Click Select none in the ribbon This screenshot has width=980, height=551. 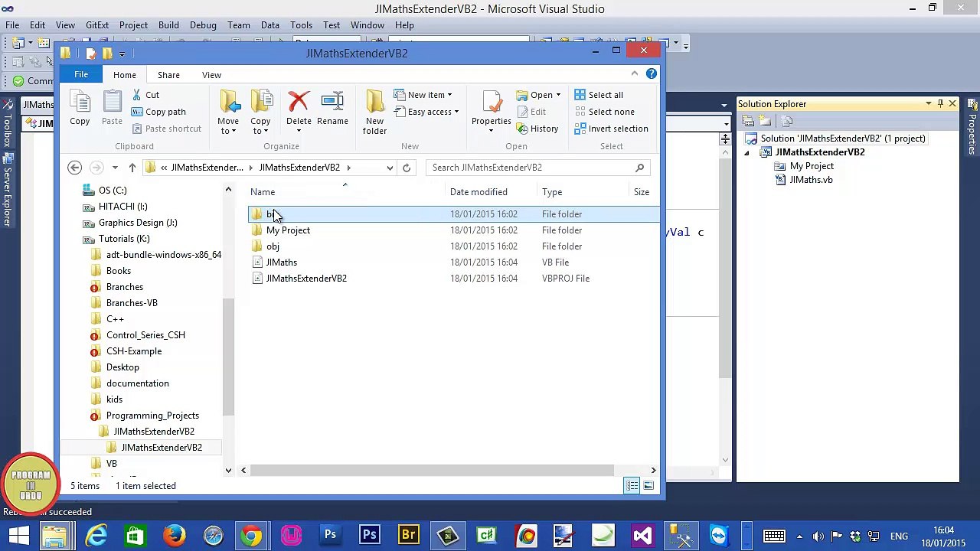coord(605,112)
